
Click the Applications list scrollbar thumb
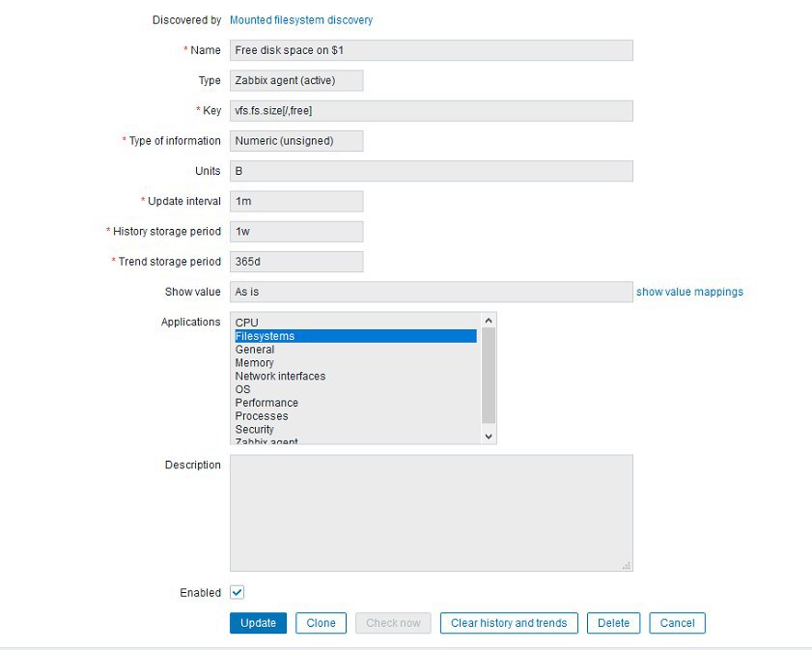[x=489, y=376]
